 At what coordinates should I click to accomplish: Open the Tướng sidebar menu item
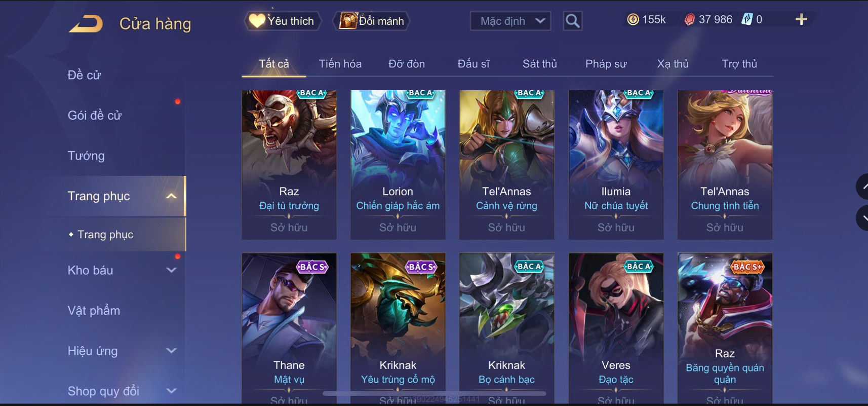coord(86,156)
